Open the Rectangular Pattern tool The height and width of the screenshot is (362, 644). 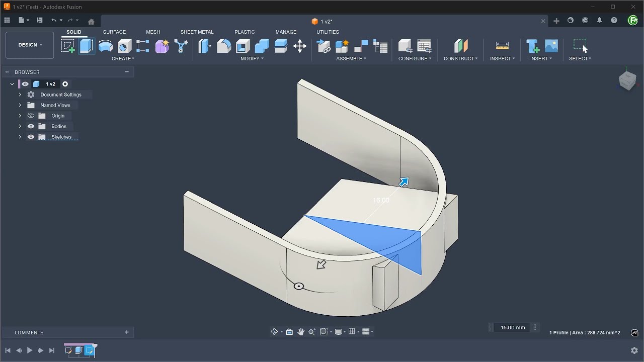pos(143,46)
